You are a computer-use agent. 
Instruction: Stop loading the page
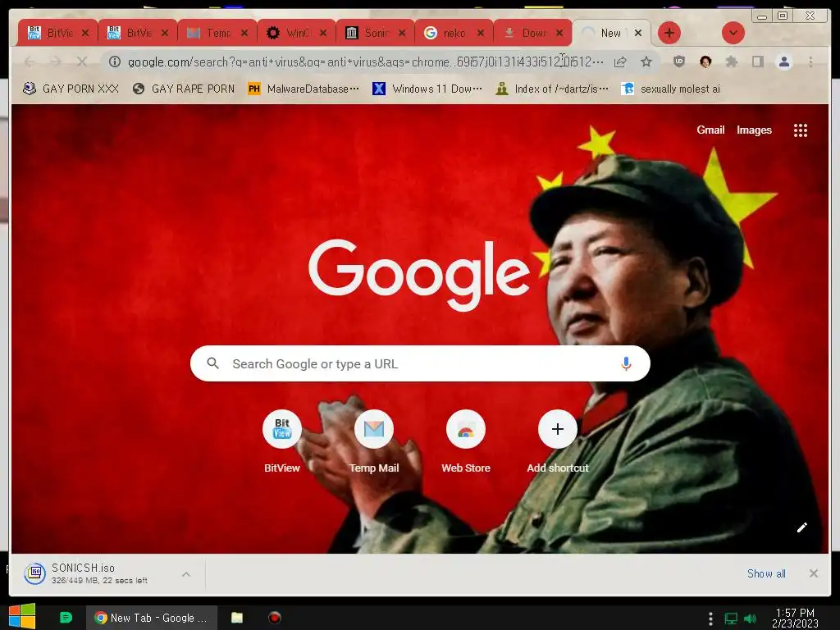(x=81, y=62)
